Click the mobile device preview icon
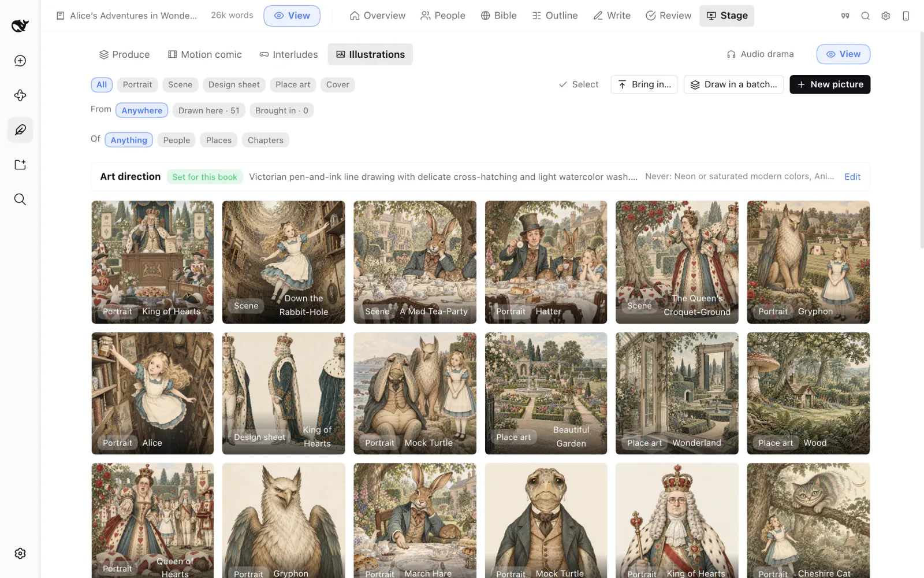 pyautogui.click(x=906, y=16)
